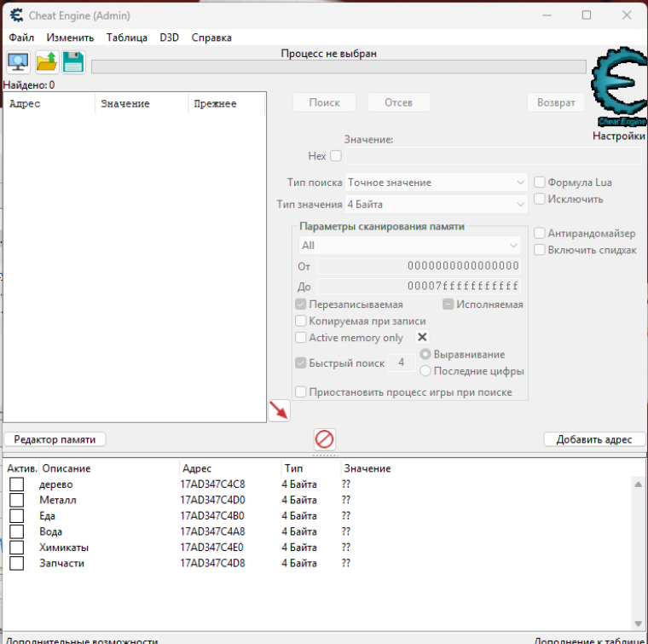This screenshot has width=648, height=644.
Task: Click the red prohibition clear list icon
Action: (324, 439)
